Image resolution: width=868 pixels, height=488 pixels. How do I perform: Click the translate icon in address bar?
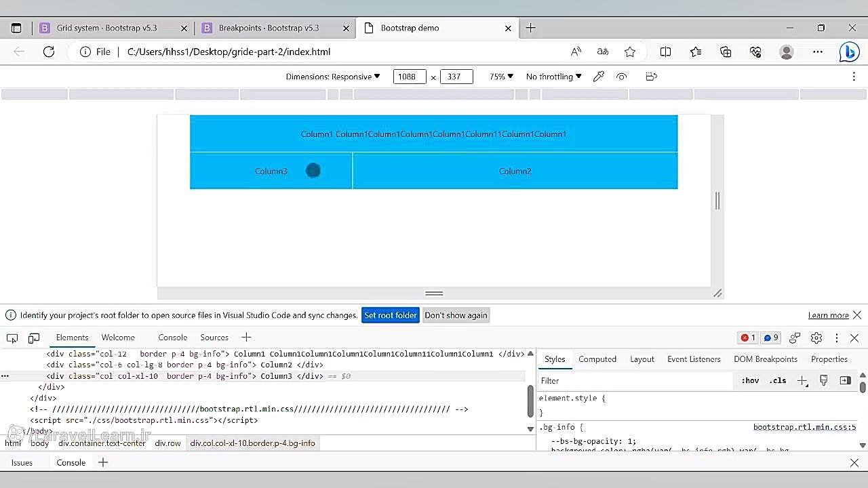coord(603,52)
